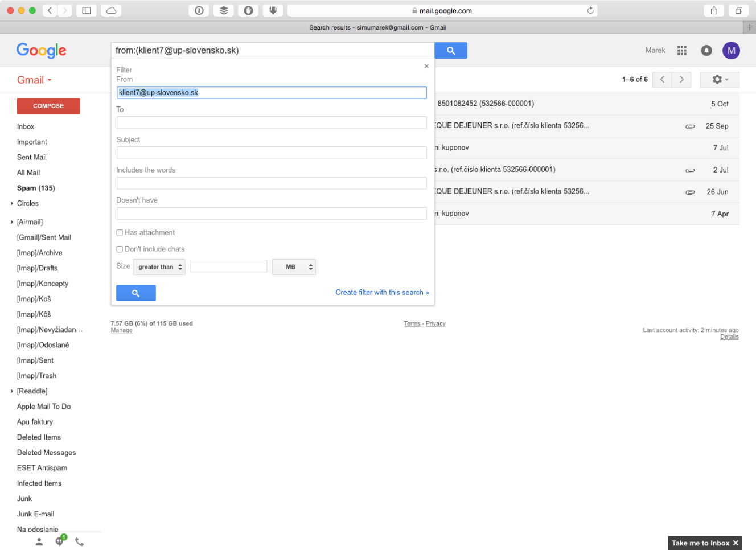Screen dimensions: 756x550
Task: Enable Has attachment checkbox
Action: (x=120, y=233)
